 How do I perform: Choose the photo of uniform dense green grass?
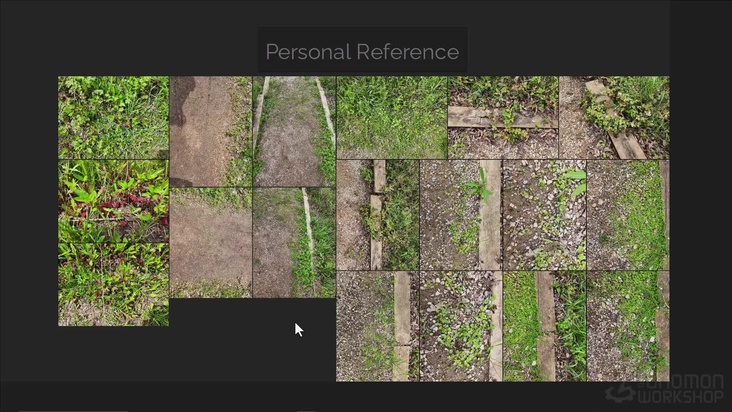point(392,118)
